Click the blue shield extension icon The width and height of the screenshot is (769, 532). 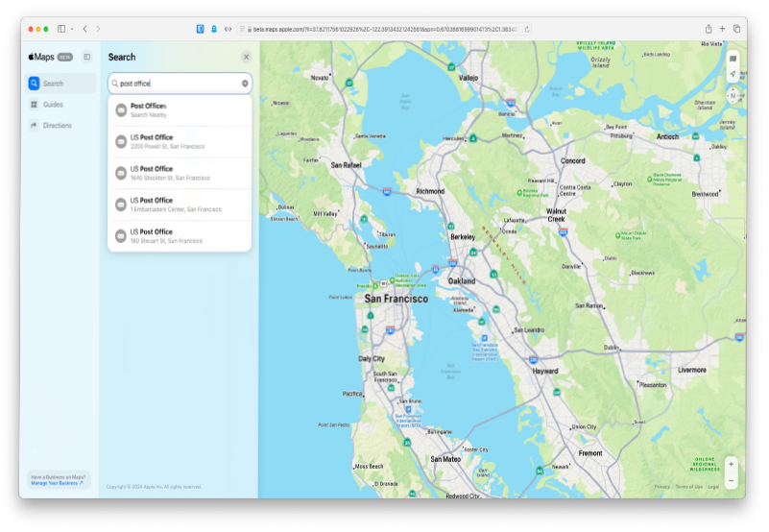click(x=200, y=29)
